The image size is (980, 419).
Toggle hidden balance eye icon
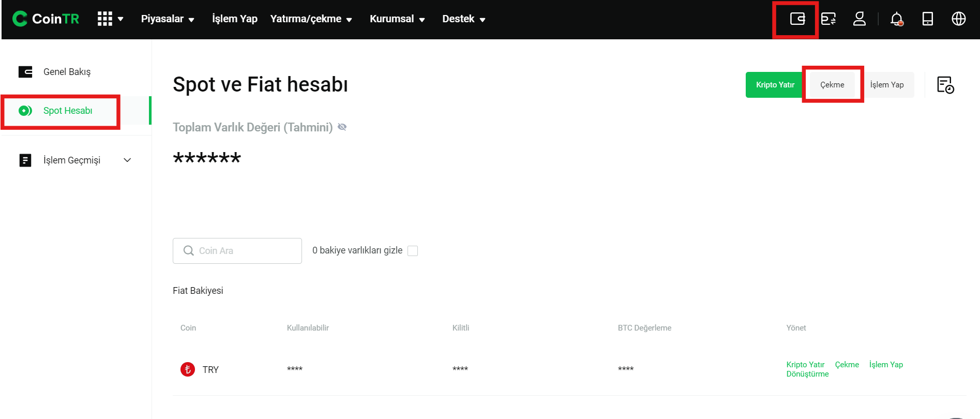tap(342, 127)
